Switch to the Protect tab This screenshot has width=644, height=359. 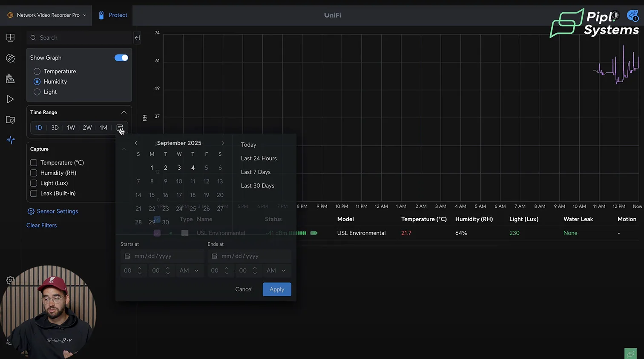[112, 15]
